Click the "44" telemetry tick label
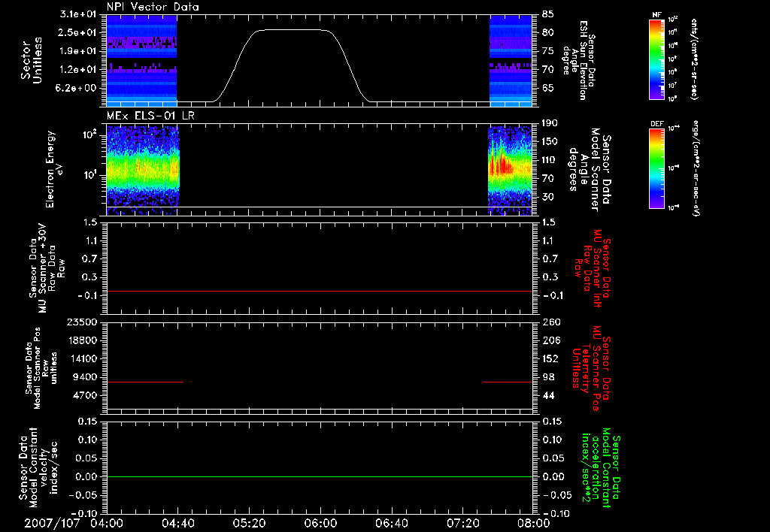The image size is (770, 532). point(547,395)
